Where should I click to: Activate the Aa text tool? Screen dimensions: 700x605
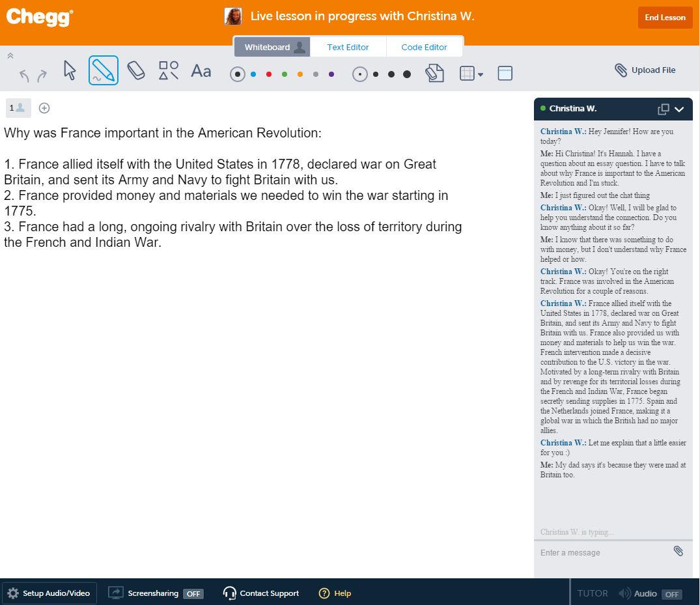tap(201, 71)
